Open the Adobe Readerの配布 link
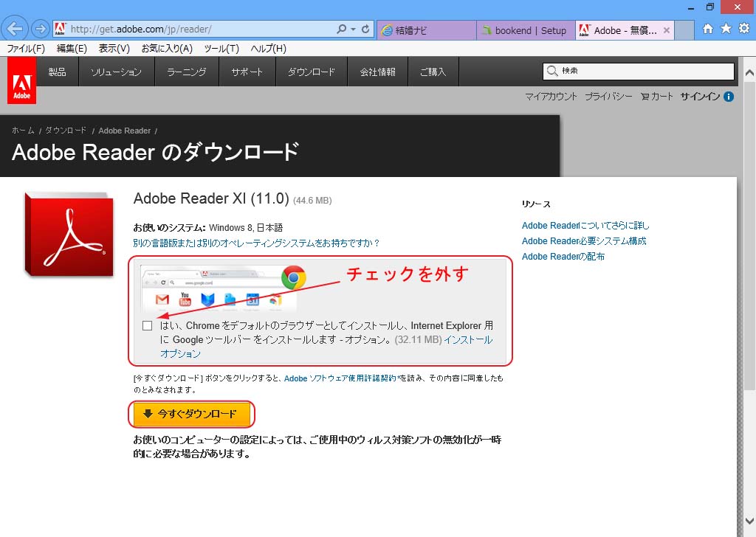The image size is (756, 537). tap(563, 256)
